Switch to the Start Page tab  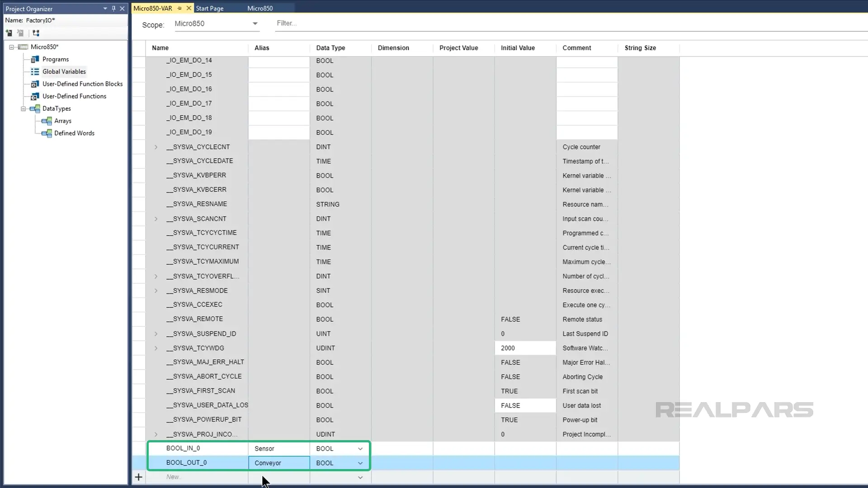[x=210, y=8]
